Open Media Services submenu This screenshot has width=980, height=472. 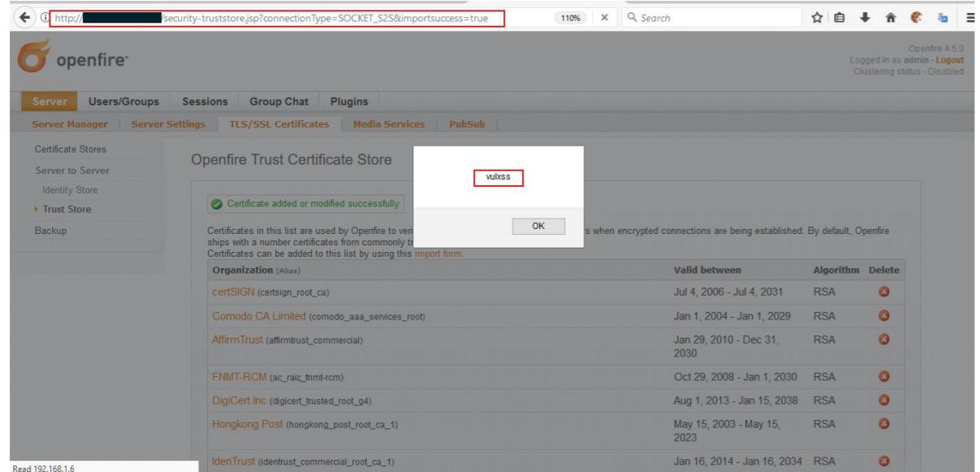pyautogui.click(x=388, y=124)
